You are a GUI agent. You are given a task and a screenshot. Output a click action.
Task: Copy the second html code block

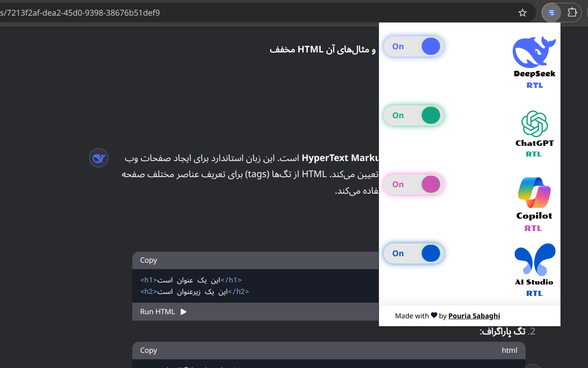tap(148, 350)
